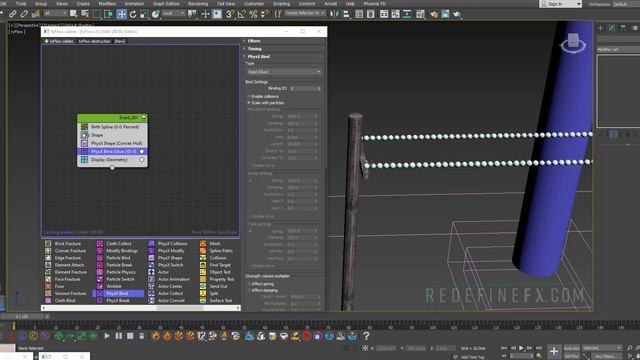This screenshot has width=640, height=360.
Task: Select the Brick Fracture operator icon
Action: tap(48, 244)
